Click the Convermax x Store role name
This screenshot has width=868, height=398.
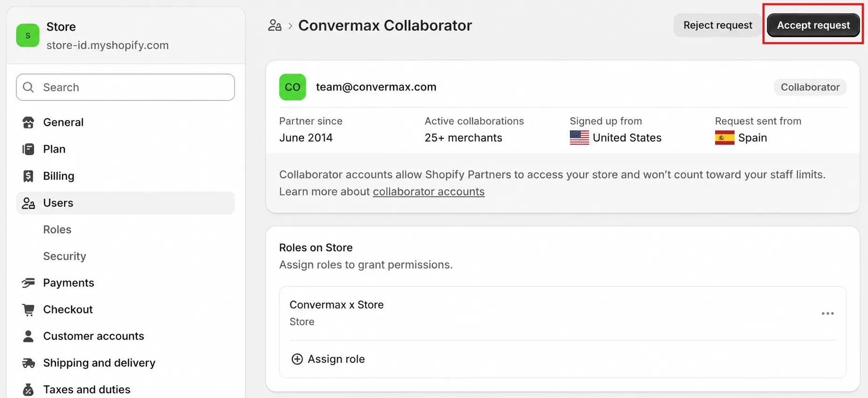pyautogui.click(x=337, y=305)
